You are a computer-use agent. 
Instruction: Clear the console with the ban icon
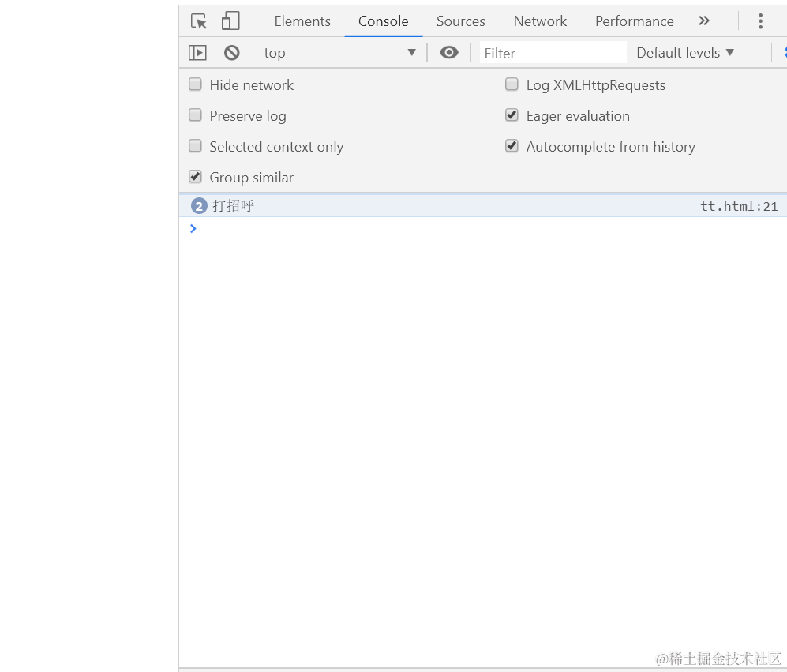point(231,53)
